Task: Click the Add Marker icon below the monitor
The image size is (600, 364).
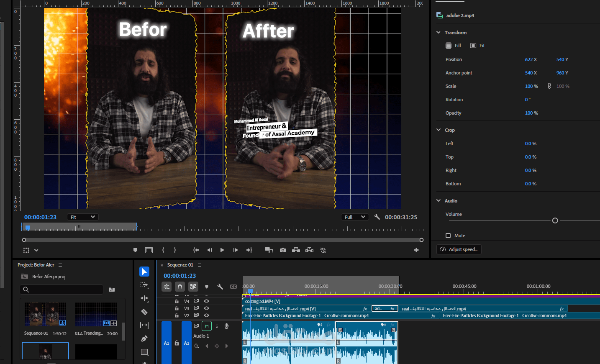Action: 135,250
